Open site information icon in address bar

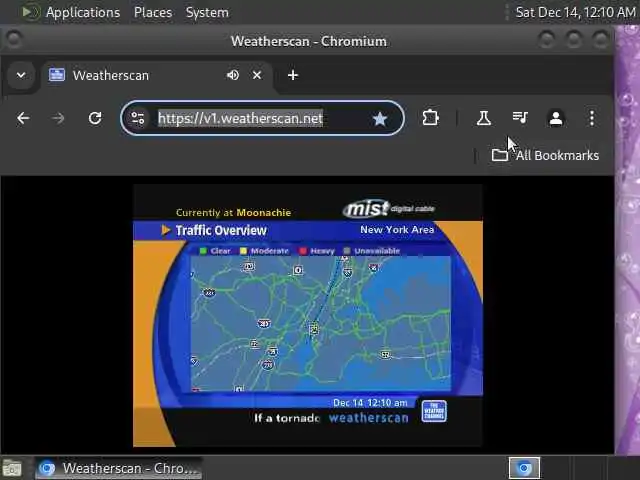coord(138,118)
